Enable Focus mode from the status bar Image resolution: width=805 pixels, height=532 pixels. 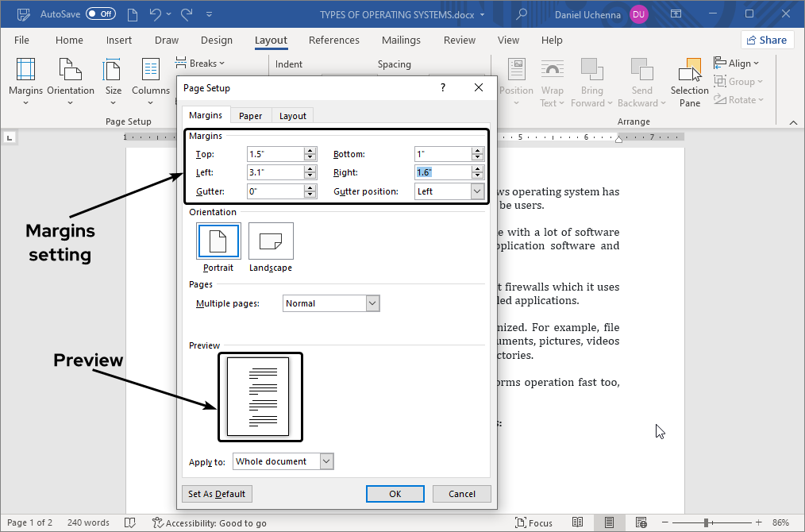(x=534, y=522)
